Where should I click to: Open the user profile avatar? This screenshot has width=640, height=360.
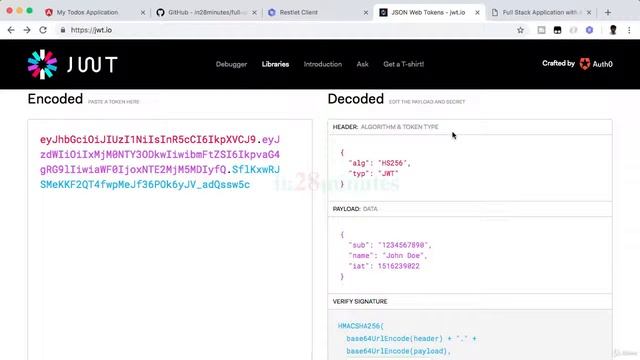click(613, 30)
